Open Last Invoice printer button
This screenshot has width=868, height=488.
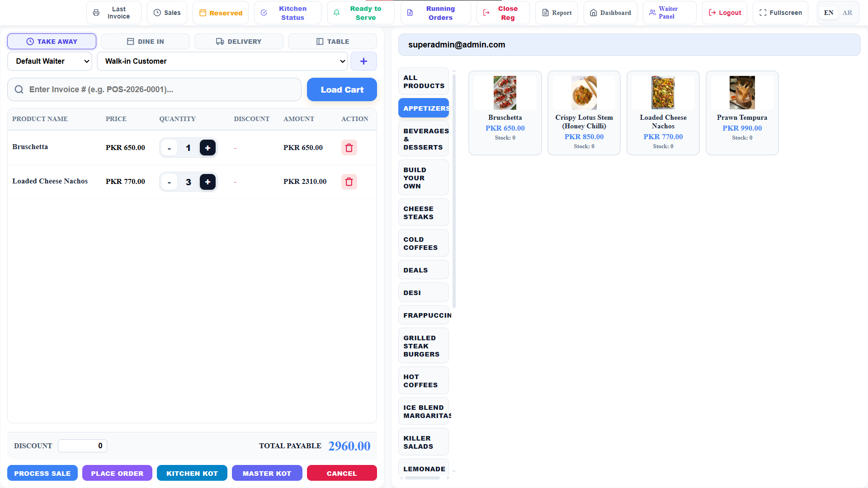(114, 13)
